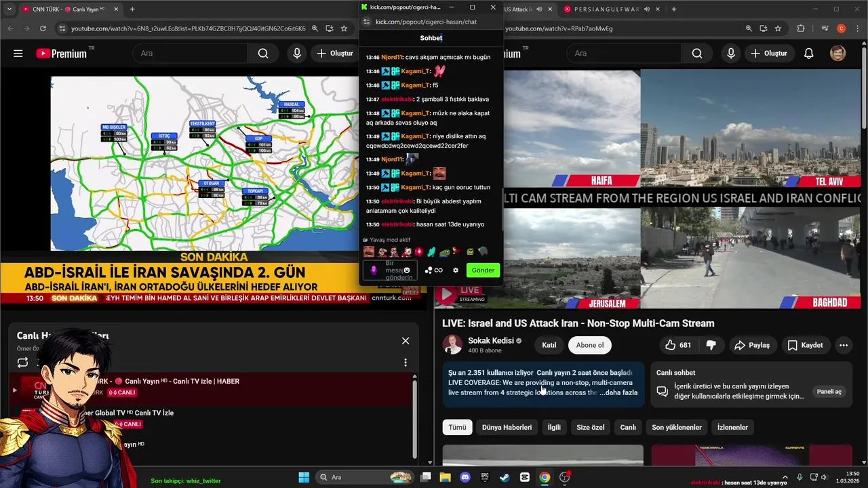Reload the left browser window page
The height and width of the screenshot is (488, 868).
click(43, 28)
